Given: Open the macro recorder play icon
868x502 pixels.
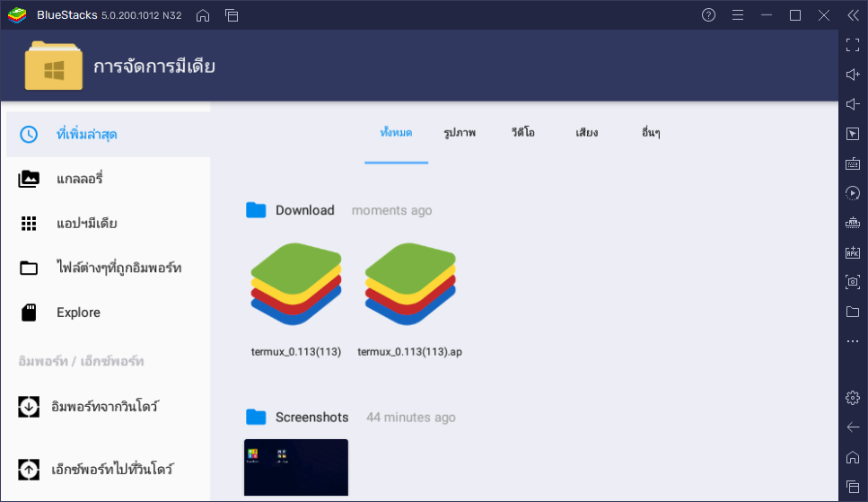Looking at the screenshot, I should (853, 193).
